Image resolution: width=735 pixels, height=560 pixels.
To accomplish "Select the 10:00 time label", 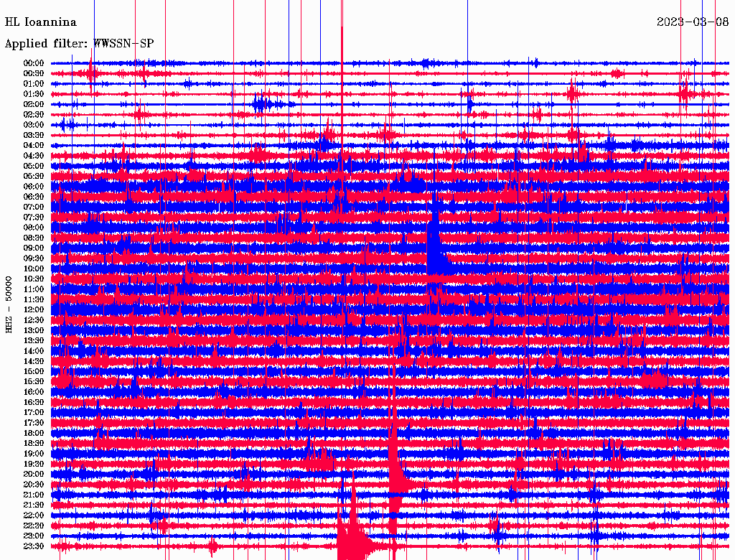I will tap(34, 269).
